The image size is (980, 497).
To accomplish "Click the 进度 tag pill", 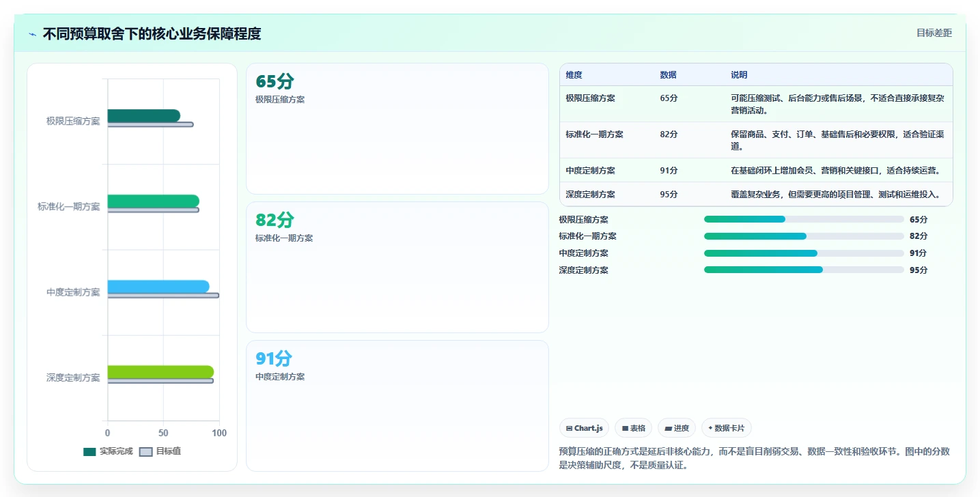I will [x=677, y=428].
